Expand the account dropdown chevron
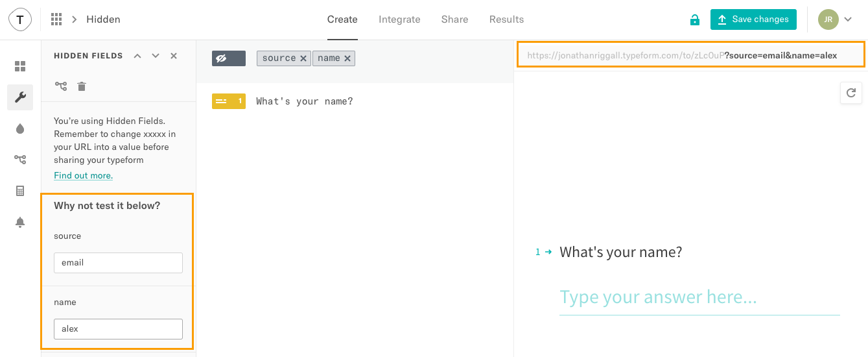 pos(848,19)
